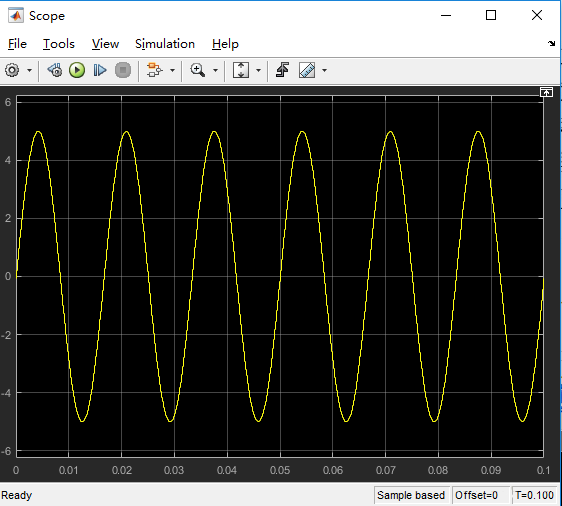Highlight Simulink block icon
The image size is (562, 506).
154,70
